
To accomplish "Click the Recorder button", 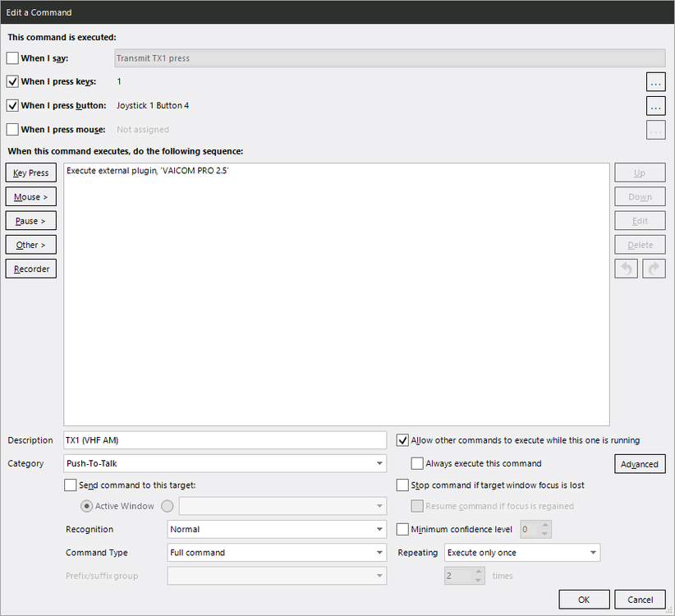I will tap(31, 269).
